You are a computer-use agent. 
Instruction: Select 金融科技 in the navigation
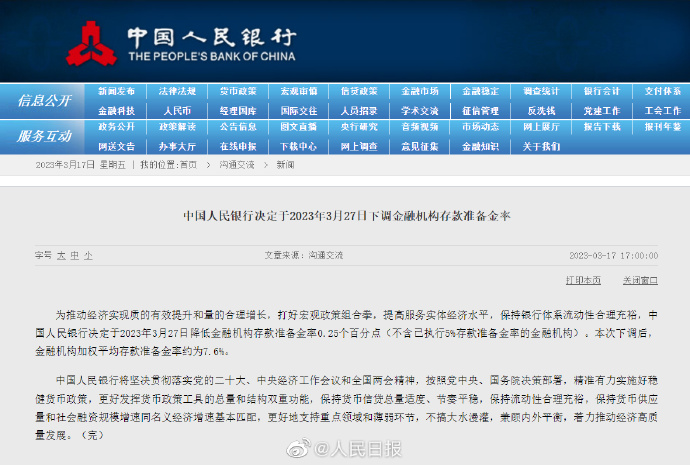(116, 111)
